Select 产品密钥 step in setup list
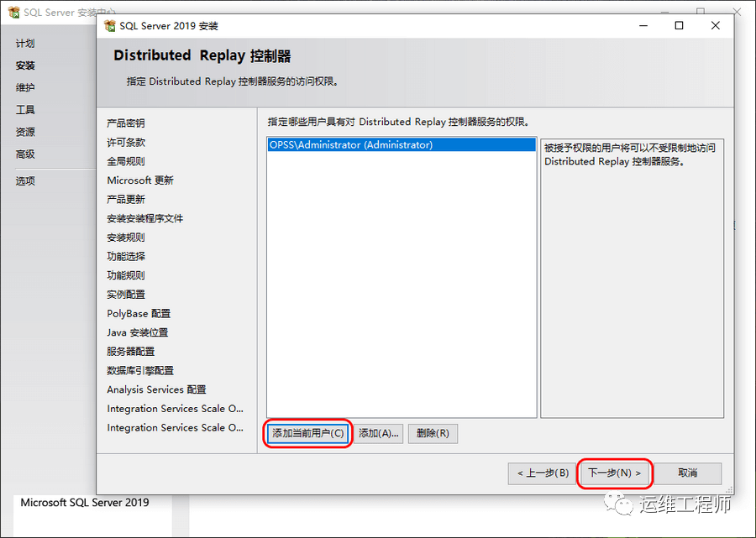Viewport: 756px width, 538px height. (x=126, y=123)
